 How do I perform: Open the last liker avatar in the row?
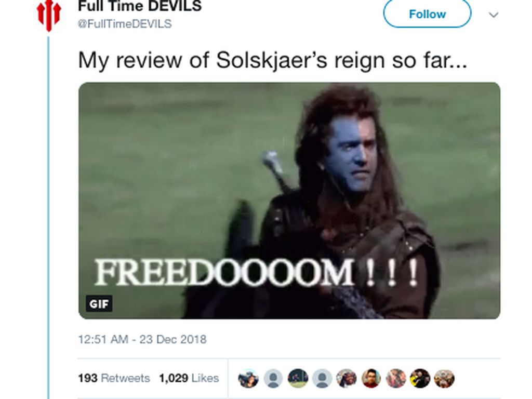pos(445,378)
